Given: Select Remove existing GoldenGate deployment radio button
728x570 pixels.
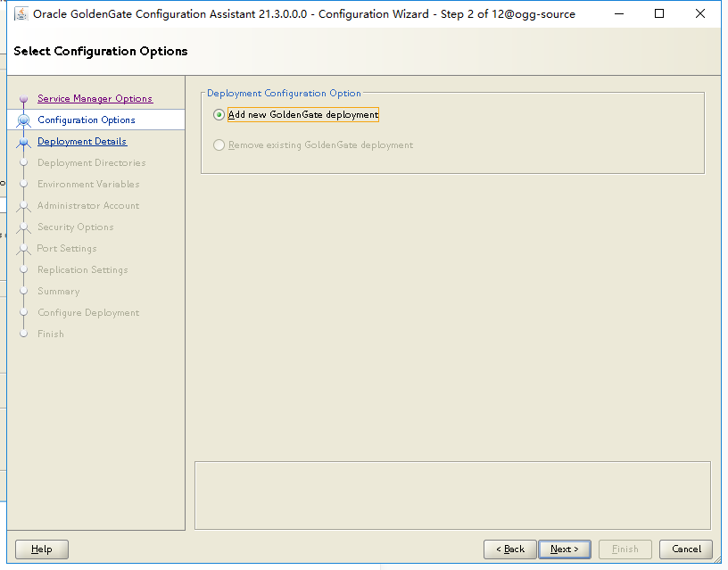Looking at the screenshot, I should coord(219,145).
